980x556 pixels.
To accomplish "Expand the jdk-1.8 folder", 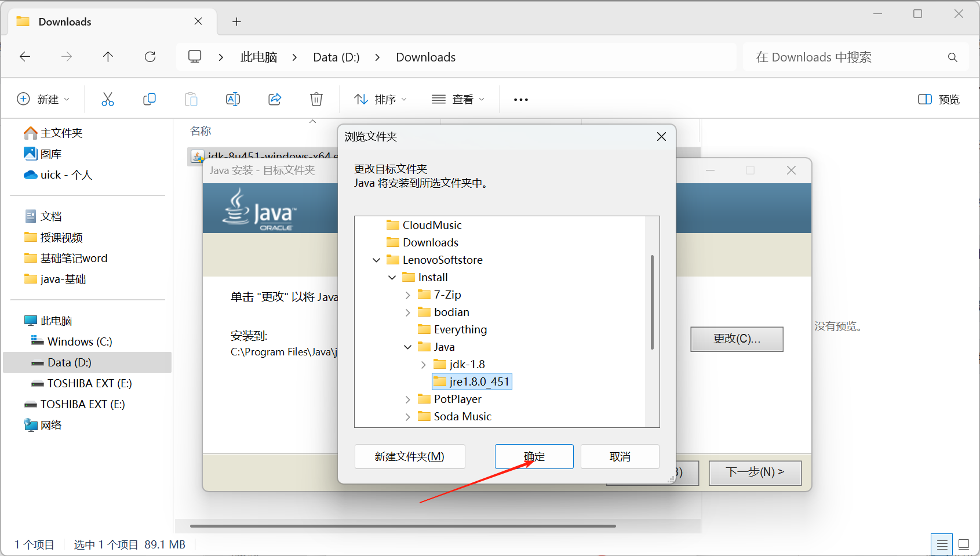I will pyautogui.click(x=424, y=364).
